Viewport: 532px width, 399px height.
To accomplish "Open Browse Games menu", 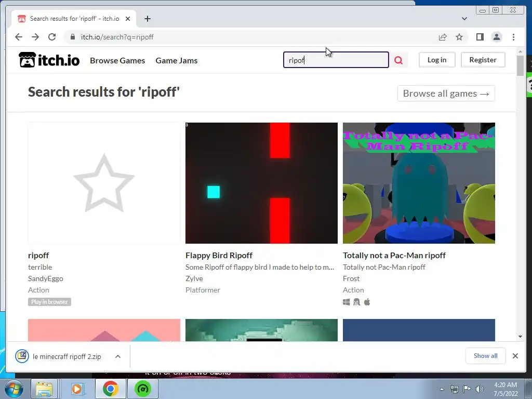I will click(117, 60).
